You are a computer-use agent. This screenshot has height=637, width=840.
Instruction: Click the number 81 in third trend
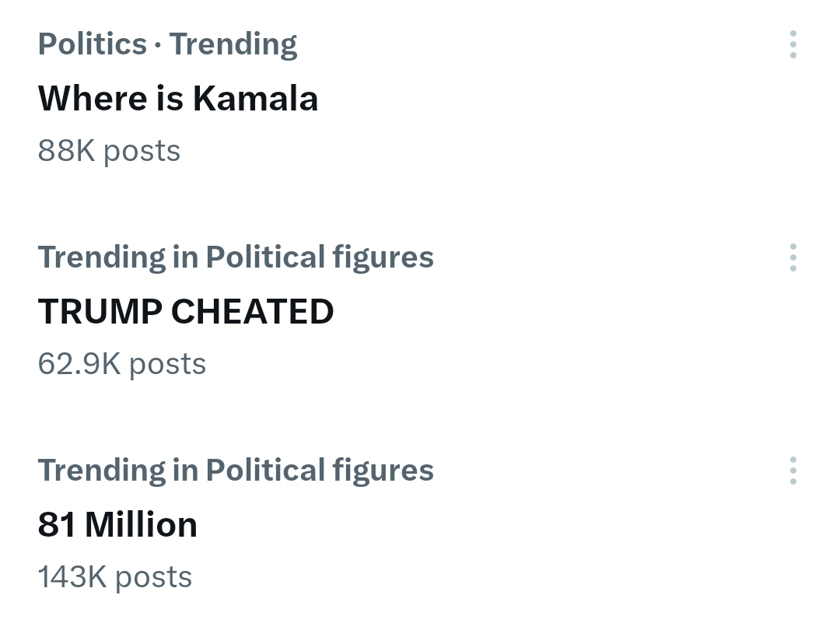pyautogui.click(x=57, y=525)
